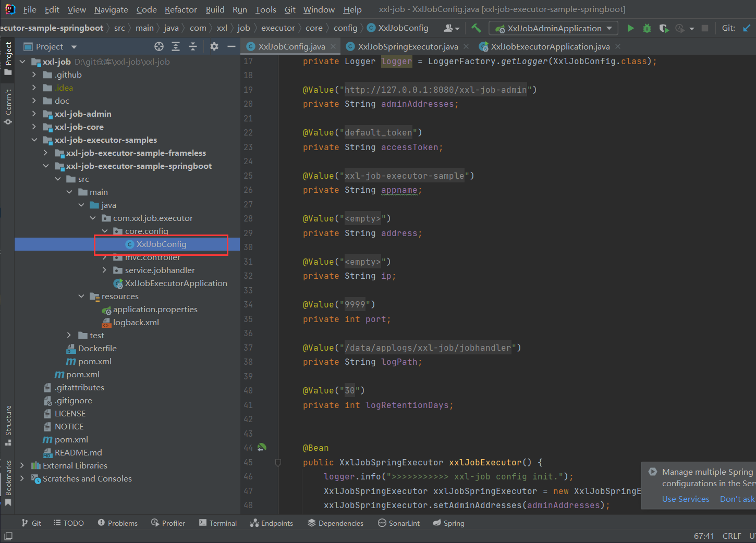This screenshot has height=543, width=756.
Task: Fold the xxlJobExecutor method at line 45
Action: [278, 462]
